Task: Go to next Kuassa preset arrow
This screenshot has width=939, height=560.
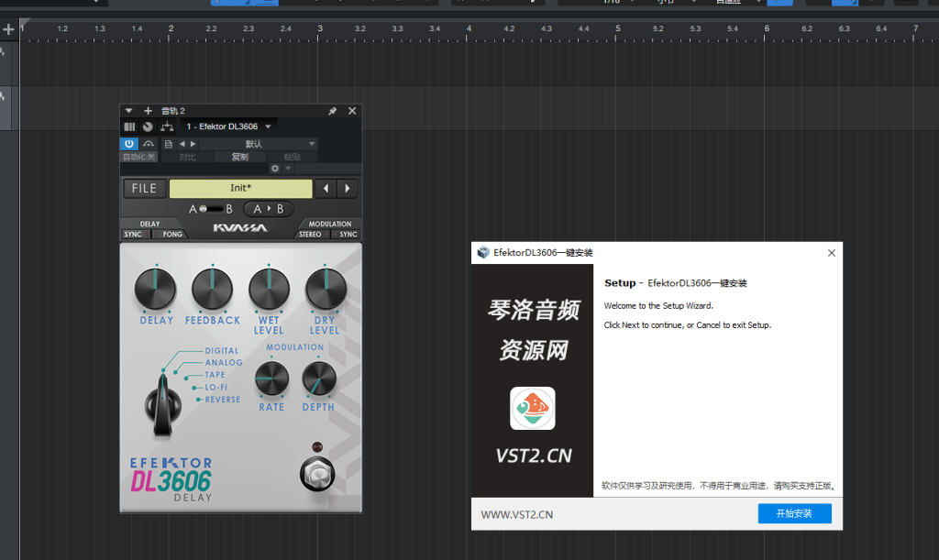Action: [348, 189]
